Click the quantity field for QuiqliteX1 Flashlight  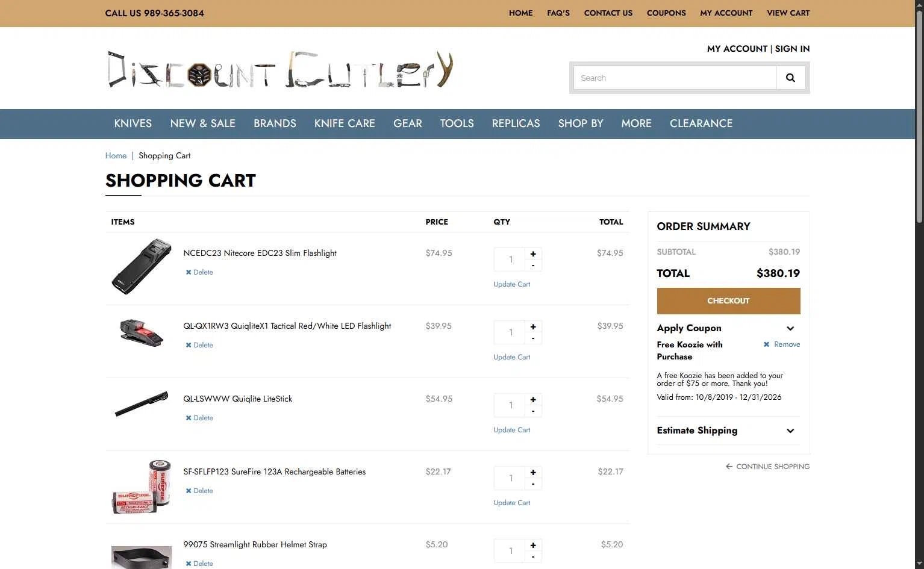click(510, 332)
